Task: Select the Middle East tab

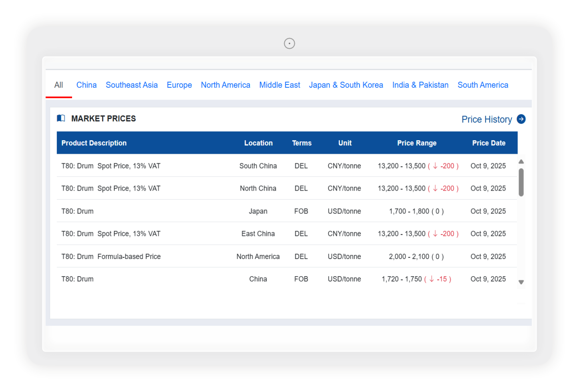Action: coord(279,85)
